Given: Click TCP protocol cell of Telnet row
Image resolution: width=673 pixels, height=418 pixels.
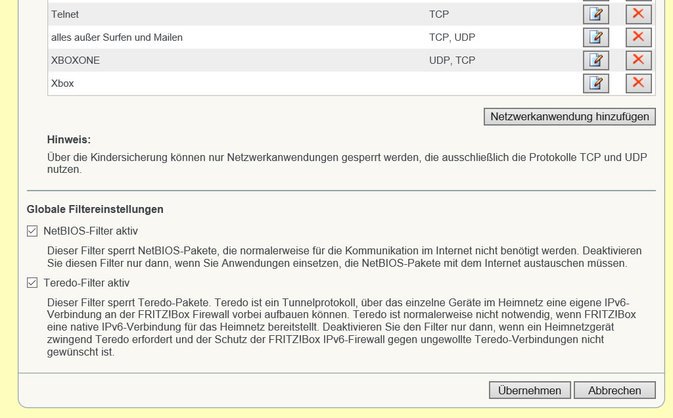Looking at the screenshot, I should click(439, 14).
